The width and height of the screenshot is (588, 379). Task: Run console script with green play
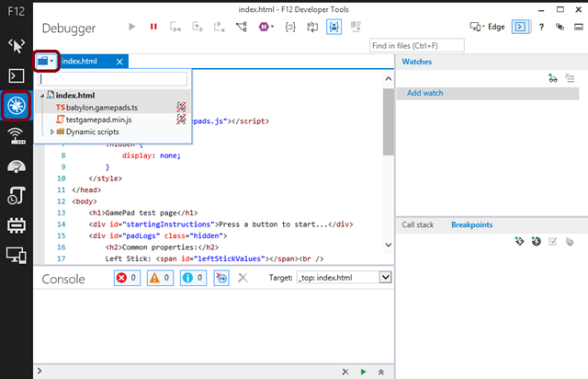[363, 372]
